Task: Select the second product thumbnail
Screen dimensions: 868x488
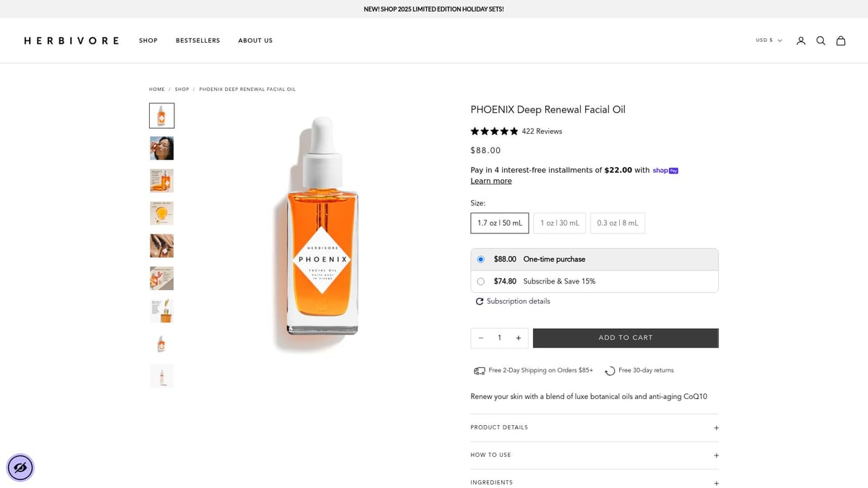Action: [161, 147]
